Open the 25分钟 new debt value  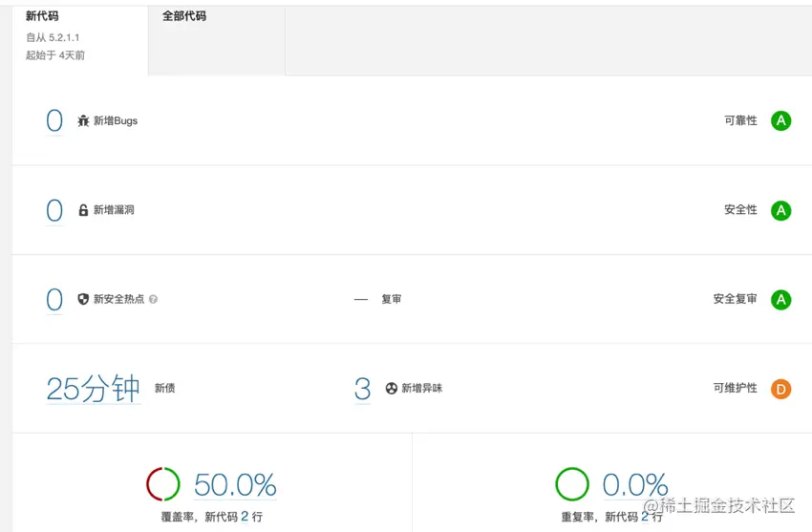[94, 389]
